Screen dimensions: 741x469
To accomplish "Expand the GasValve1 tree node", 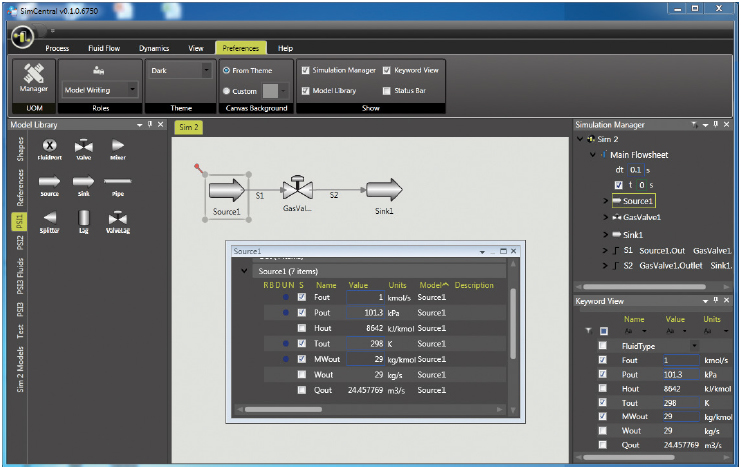I will (x=605, y=216).
